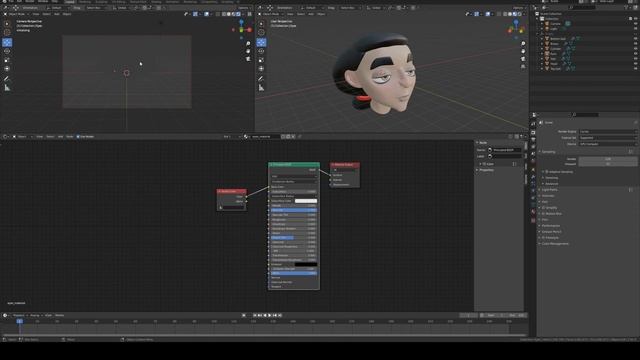
Task: Open the timeline Playback menu
Action: (x=18, y=315)
